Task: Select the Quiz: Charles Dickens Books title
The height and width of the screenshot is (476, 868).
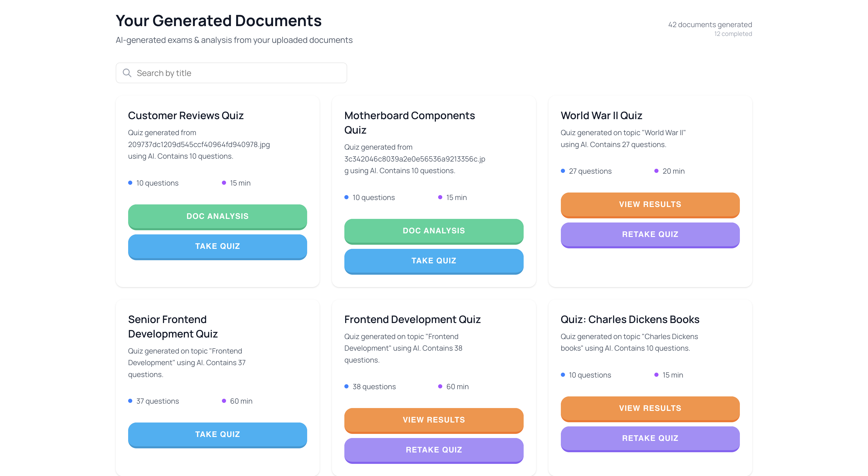Action: [x=630, y=320]
